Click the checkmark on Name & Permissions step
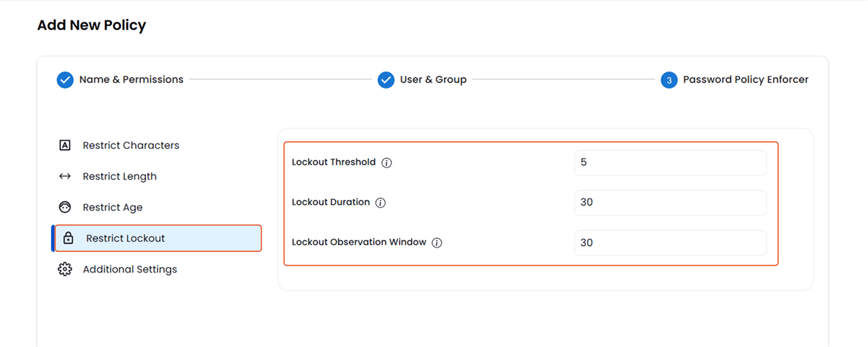868x347 pixels. [65, 80]
